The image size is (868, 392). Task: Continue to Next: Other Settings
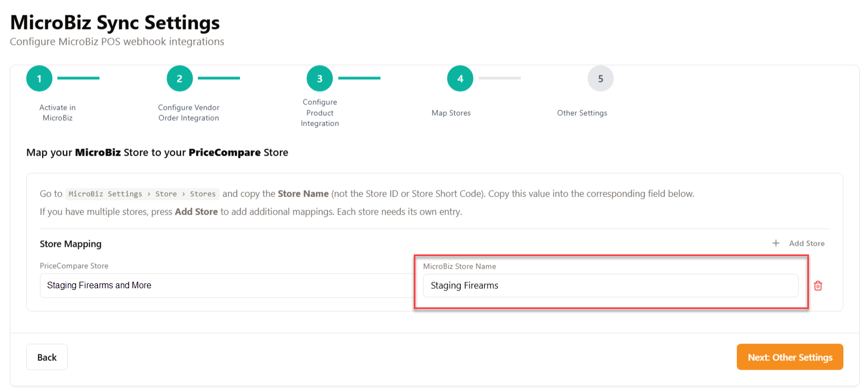click(790, 357)
